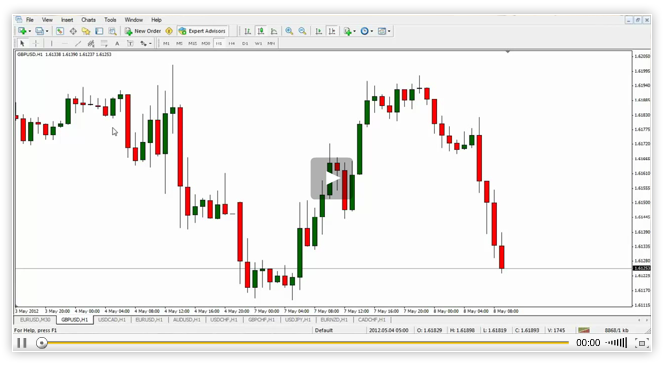The image size is (664, 366).
Task: Launch the Strategy Tester icon
Action: tap(112, 31)
